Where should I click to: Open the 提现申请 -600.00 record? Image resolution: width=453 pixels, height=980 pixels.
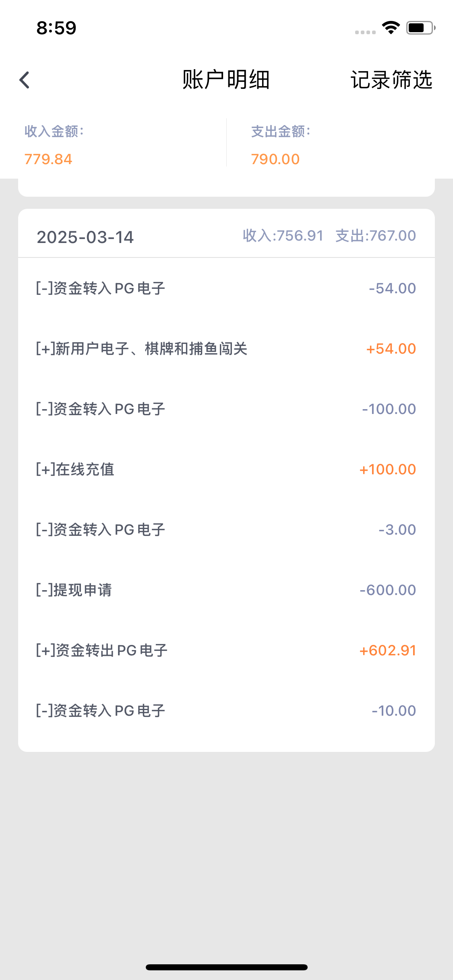point(226,590)
